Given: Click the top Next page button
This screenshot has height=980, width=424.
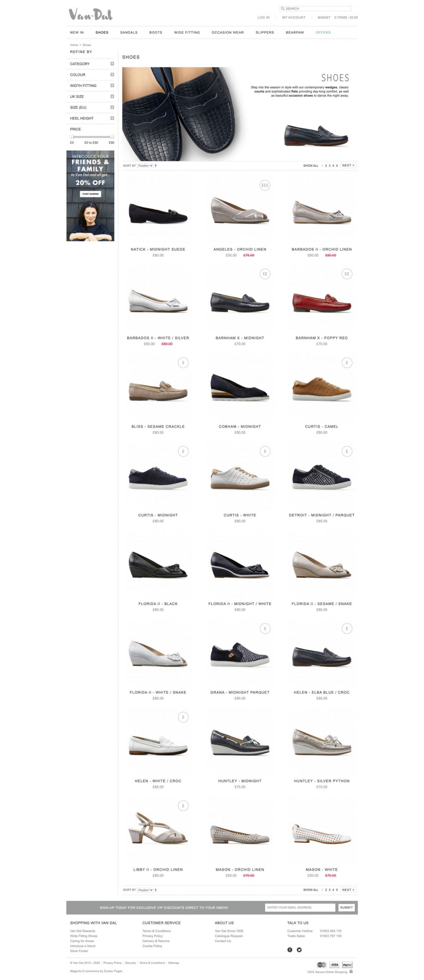Looking at the screenshot, I should 348,165.
